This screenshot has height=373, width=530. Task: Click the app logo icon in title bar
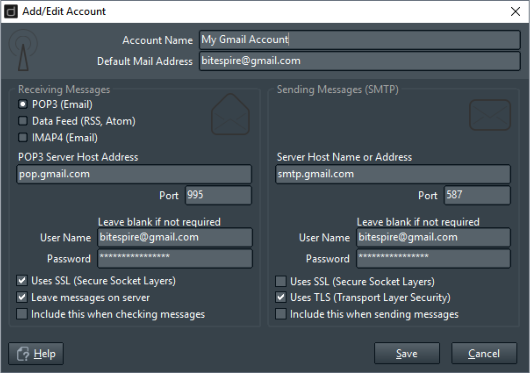11,11
